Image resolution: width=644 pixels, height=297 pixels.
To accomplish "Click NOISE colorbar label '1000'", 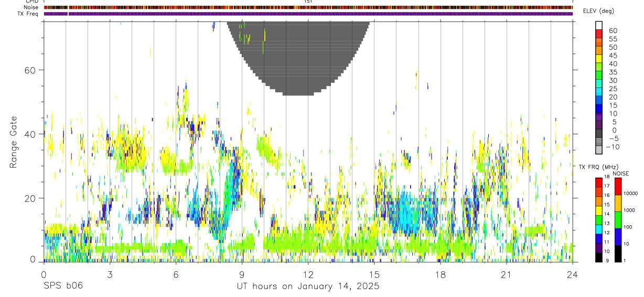I will tap(630, 210).
